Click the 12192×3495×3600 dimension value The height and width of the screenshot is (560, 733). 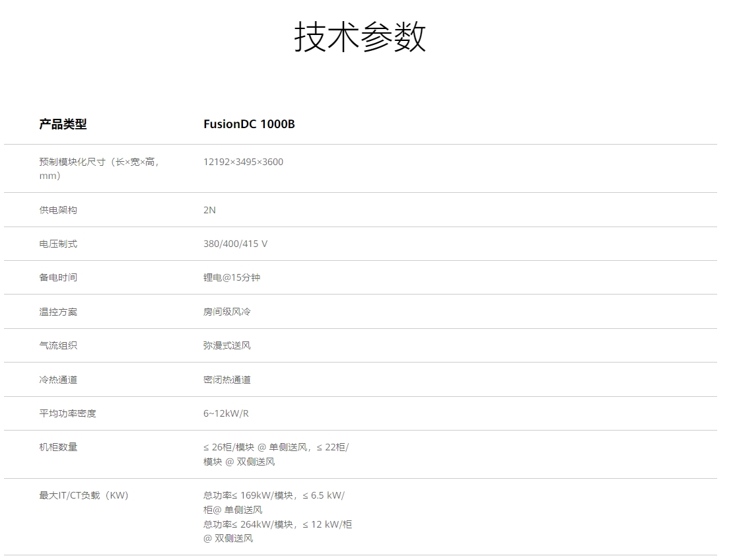[243, 162]
